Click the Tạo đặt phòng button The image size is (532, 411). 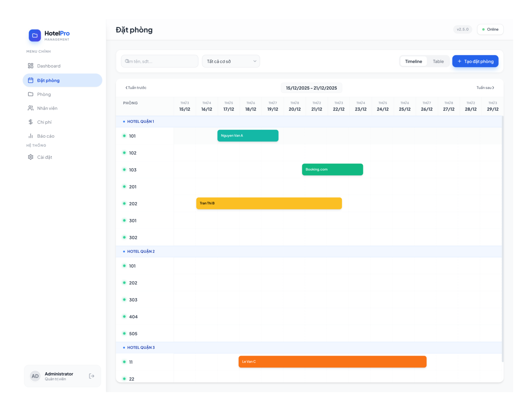475,61
